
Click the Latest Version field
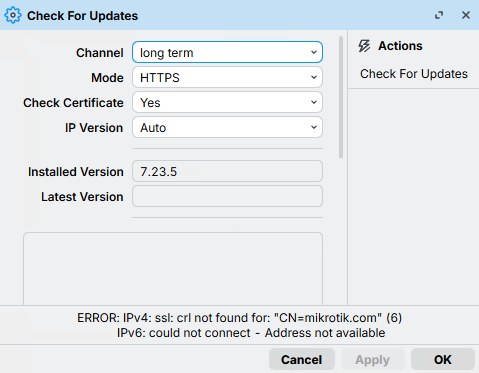[x=227, y=196]
